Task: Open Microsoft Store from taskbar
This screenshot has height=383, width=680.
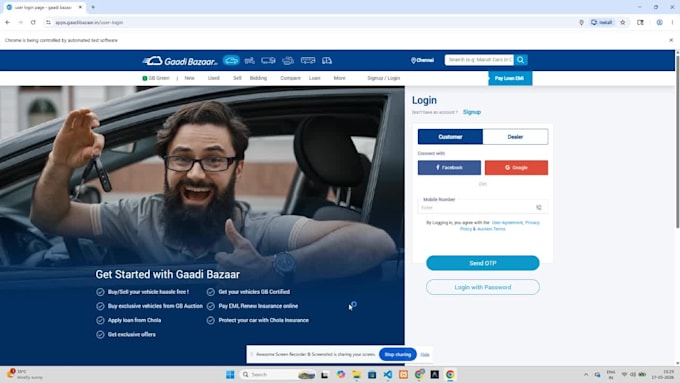Action: (372, 374)
